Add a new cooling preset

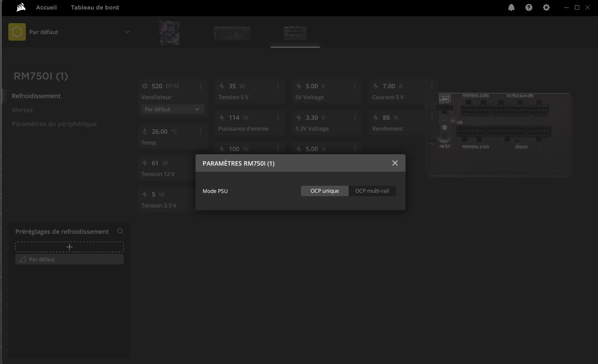(x=70, y=247)
